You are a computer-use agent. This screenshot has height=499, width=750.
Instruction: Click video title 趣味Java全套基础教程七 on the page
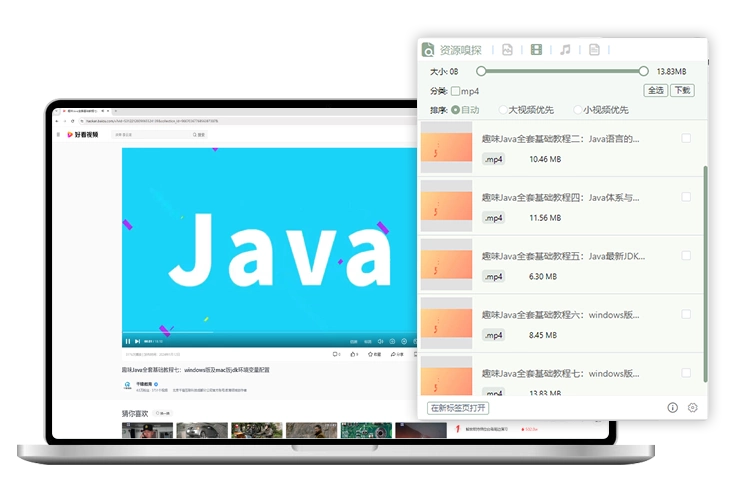[x=196, y=370]
